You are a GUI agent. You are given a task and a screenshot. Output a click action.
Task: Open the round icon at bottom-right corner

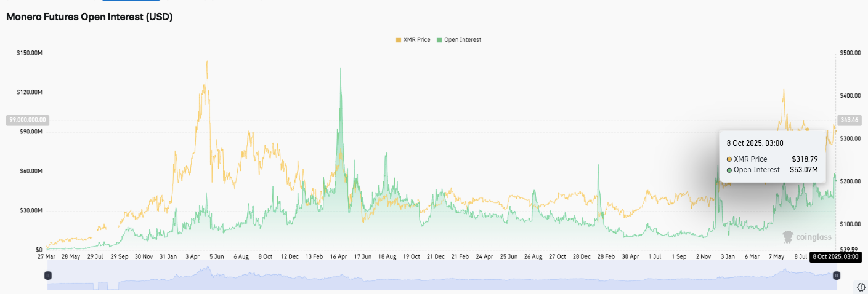(x=861, y=287)
